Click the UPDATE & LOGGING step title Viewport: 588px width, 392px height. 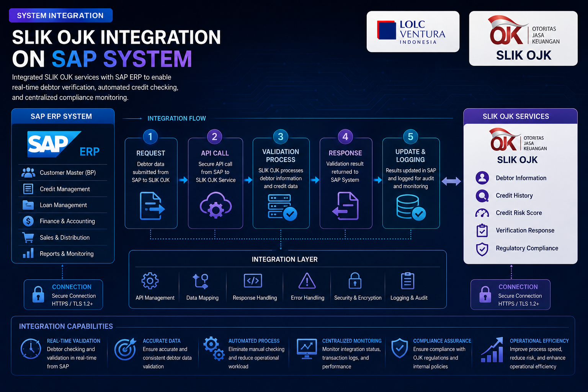pyautogui.click(x=410, y=156)
